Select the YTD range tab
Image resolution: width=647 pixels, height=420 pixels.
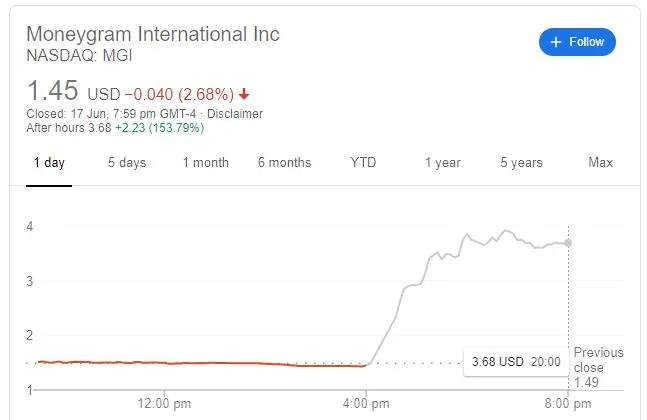click(x=363, y=162)
